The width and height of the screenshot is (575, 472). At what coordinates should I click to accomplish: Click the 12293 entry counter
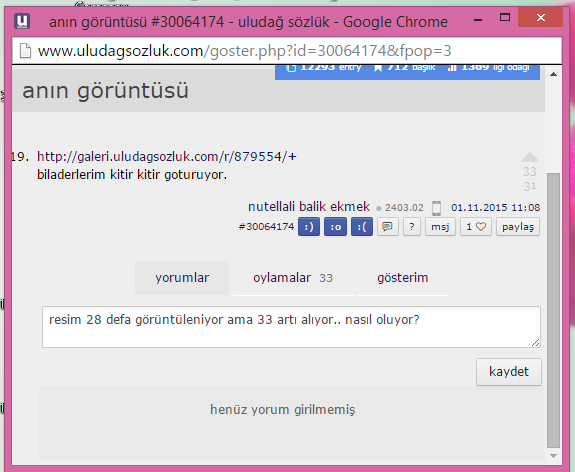(324, 68)
